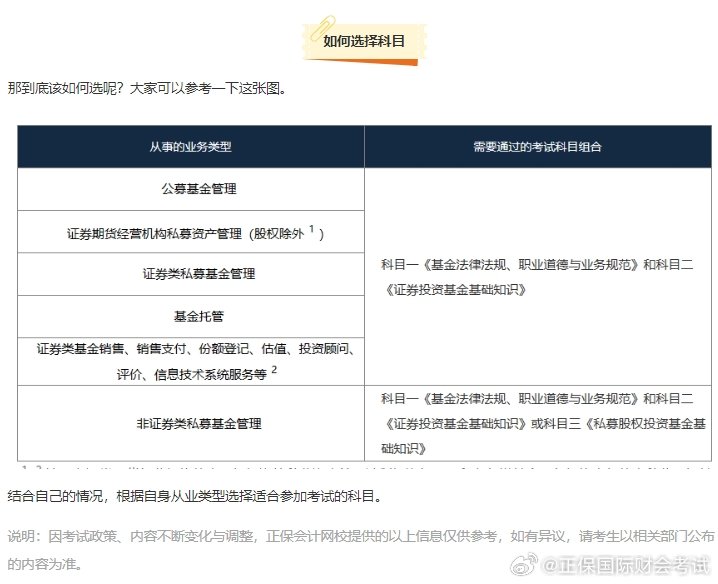This screenshot has height=584, width=718.
Task: Click the 如何选择科目 heading banner
Action: [x=364, y=42]
